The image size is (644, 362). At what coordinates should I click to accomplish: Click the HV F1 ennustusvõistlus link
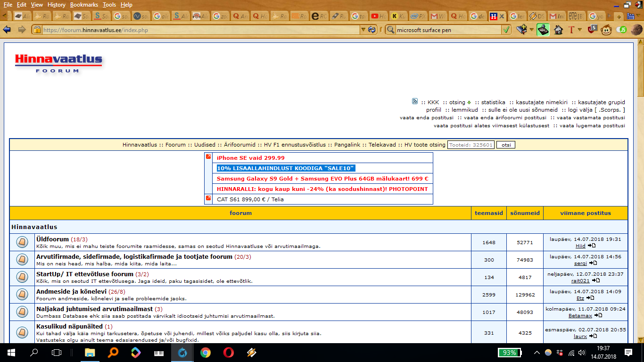pyautogui.click(x=295, y=145)
